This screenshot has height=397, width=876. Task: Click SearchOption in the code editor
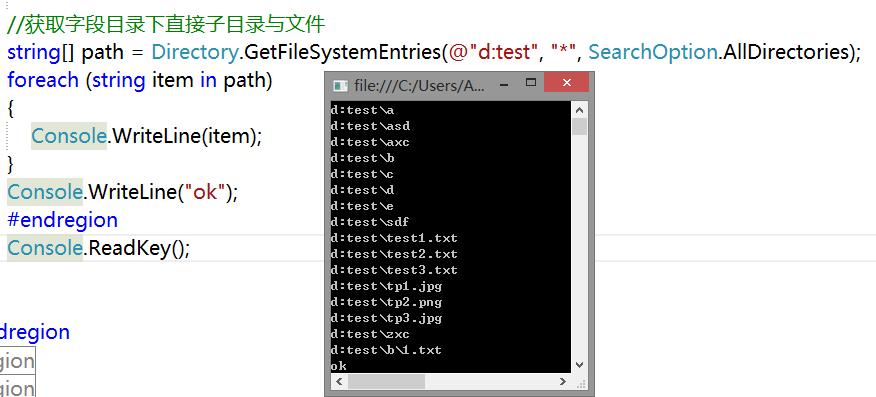[x=653, y=52]
